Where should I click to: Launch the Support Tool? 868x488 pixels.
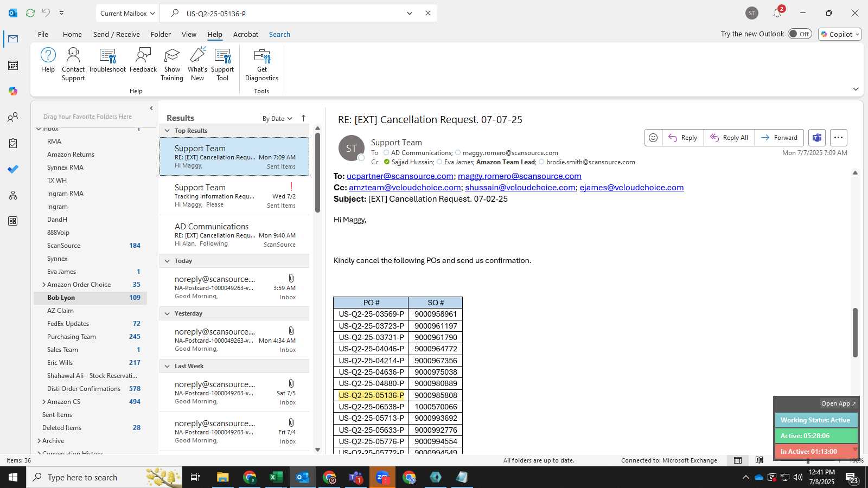coord(222,64)
